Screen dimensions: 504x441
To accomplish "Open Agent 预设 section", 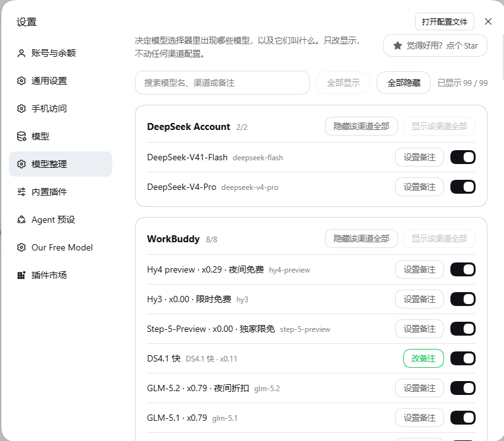I will click(61, 220).
